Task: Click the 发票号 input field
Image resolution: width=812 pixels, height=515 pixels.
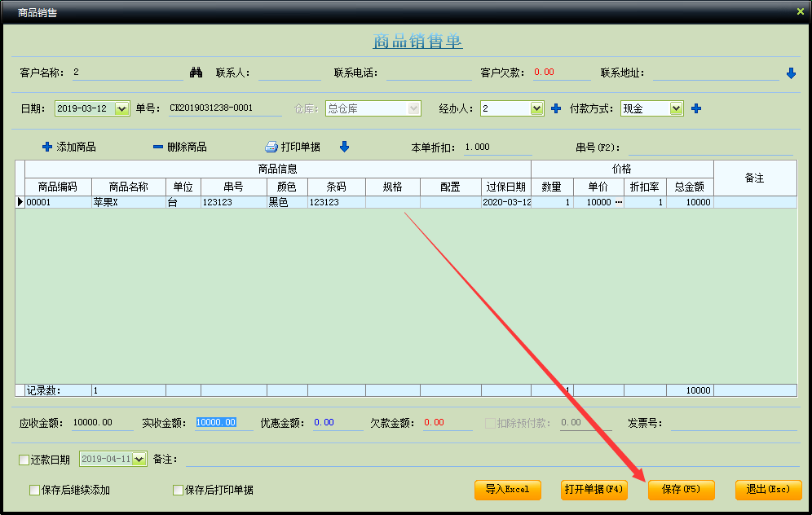Action: [734, 423]
